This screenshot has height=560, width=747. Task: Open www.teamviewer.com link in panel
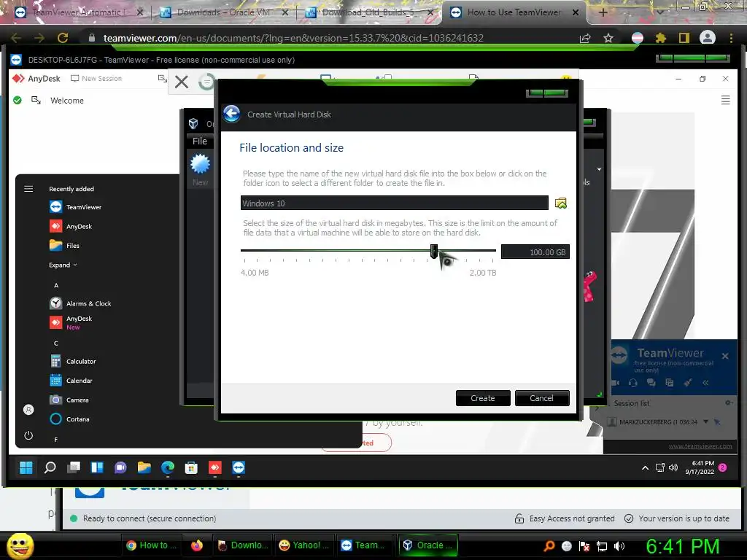click(x=700, y=446)
